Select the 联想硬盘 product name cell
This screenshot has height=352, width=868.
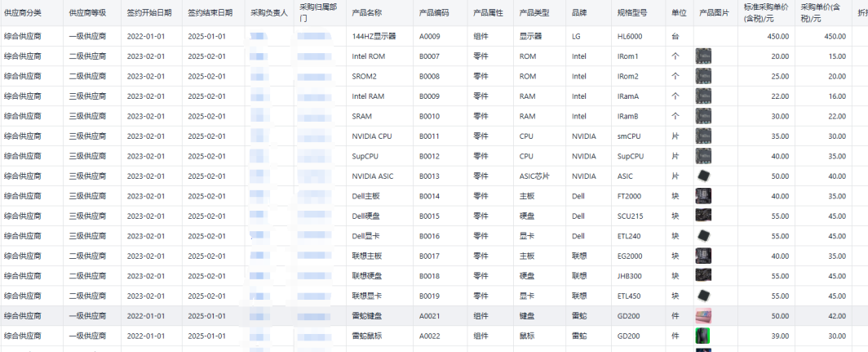point(367,276)
